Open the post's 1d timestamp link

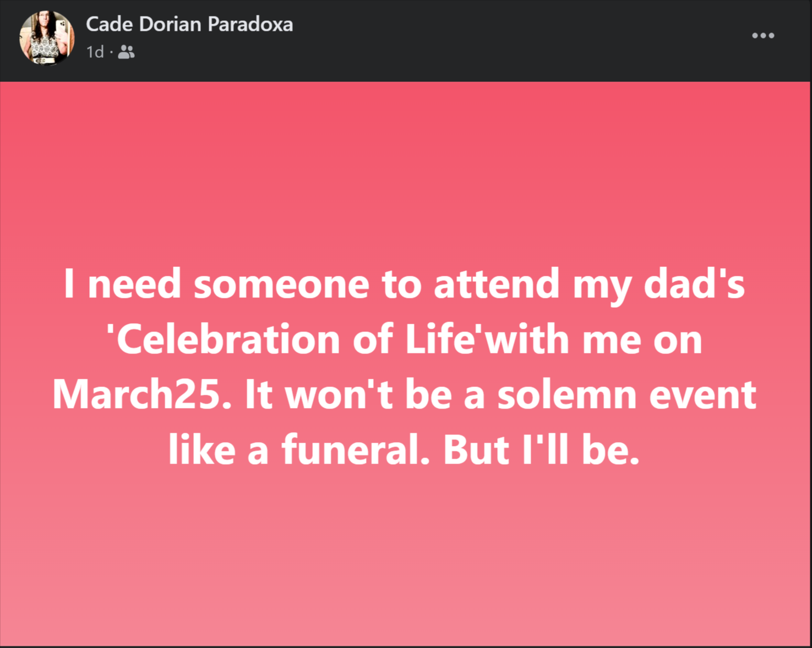95,52
